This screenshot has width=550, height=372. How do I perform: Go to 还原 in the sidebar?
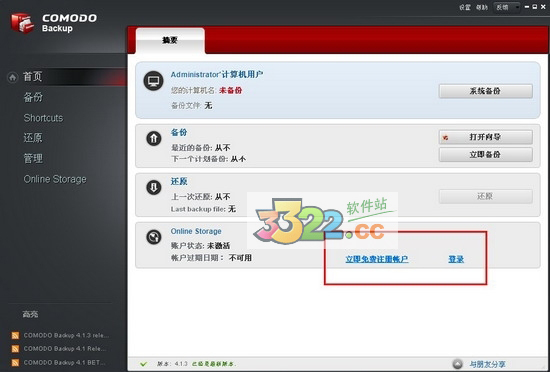(33, 138)
